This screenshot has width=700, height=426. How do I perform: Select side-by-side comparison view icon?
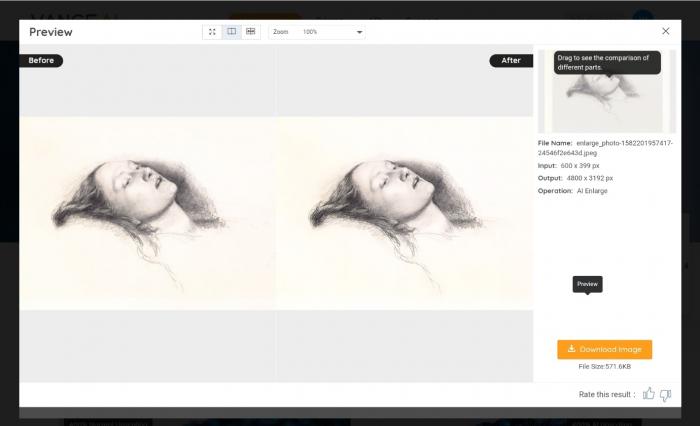pos(231,32)
